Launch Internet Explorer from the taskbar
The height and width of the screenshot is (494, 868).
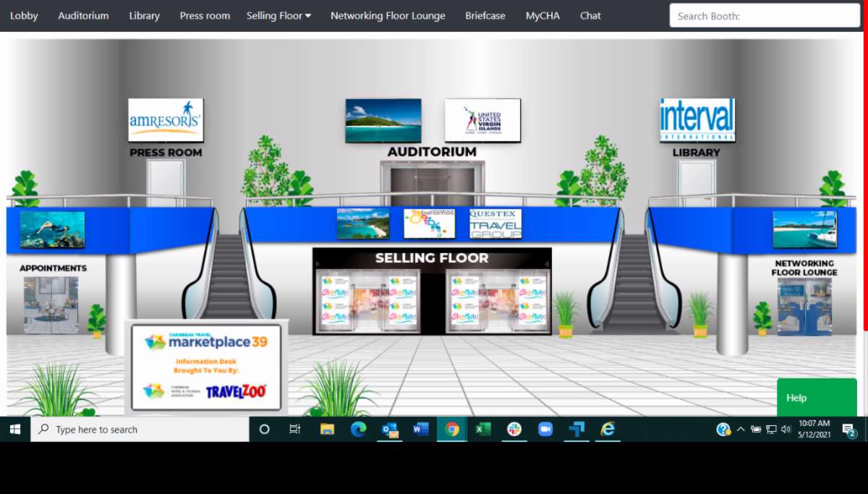(x=608, y=430)
